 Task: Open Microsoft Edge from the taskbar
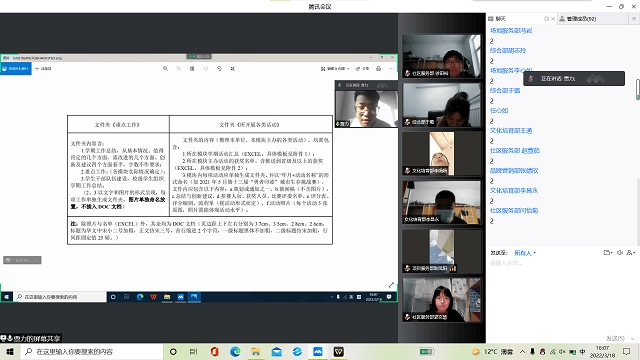235,351
